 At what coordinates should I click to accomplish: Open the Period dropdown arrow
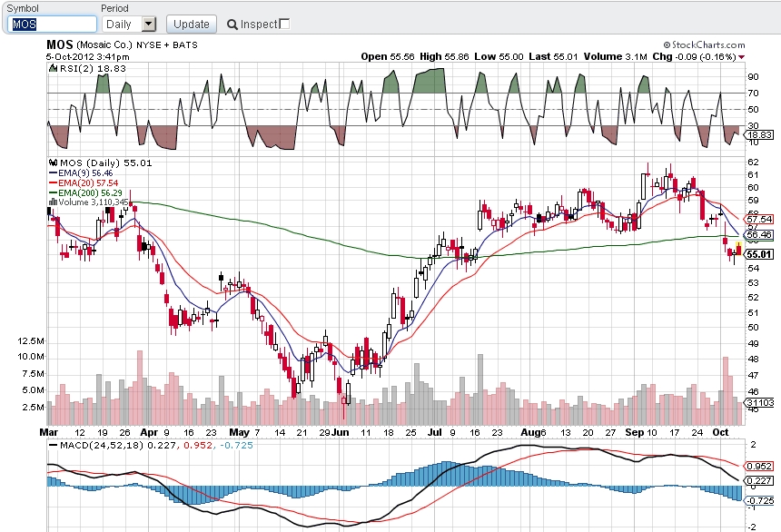tap(148, 24)
